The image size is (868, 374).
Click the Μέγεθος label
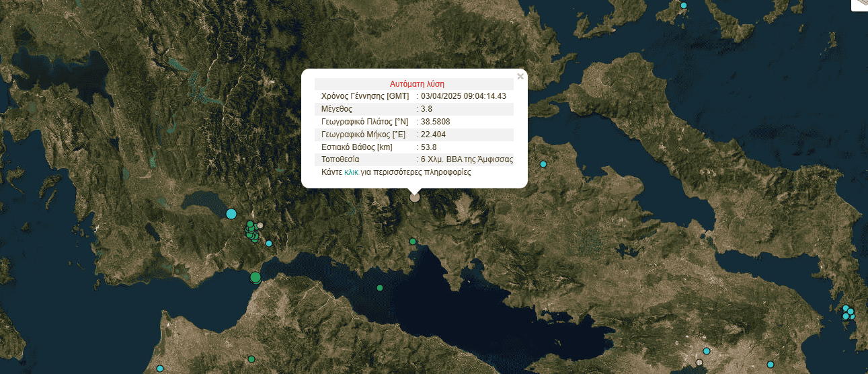coord(337,109)
